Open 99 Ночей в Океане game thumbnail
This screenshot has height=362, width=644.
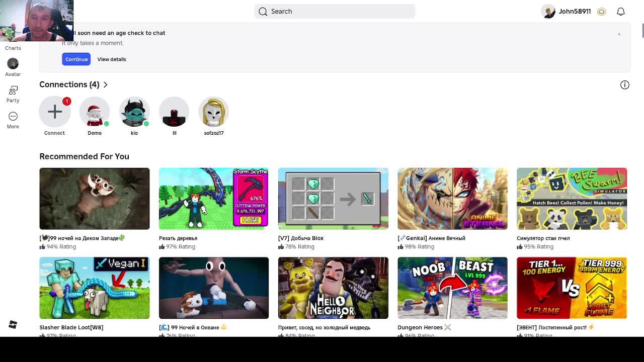214,288
